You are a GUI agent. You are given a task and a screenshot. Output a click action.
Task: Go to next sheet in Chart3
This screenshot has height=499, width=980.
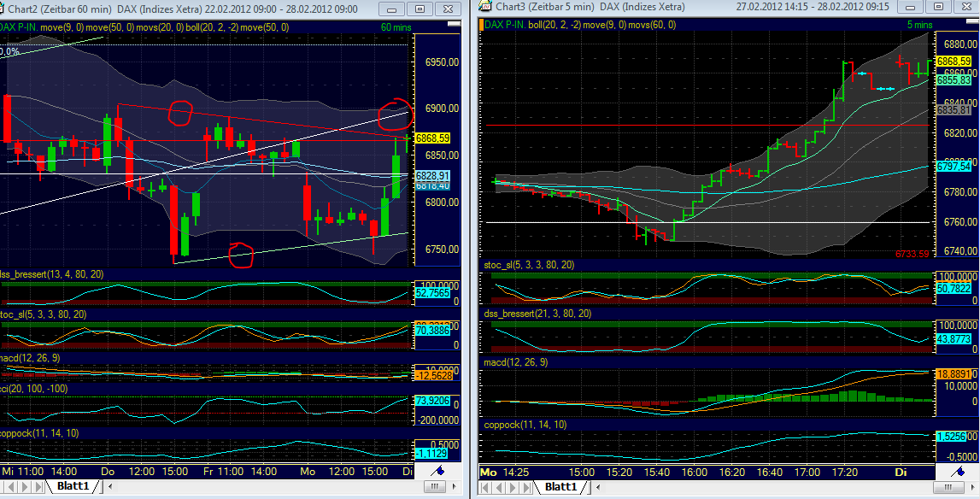pos(512,486)
